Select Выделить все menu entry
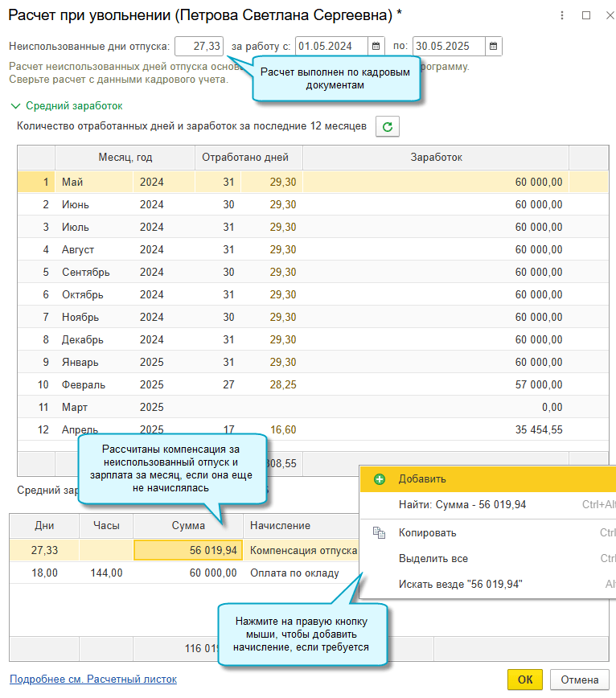The width and height of the screenshot is (616, 698). (x=433, y=558)
